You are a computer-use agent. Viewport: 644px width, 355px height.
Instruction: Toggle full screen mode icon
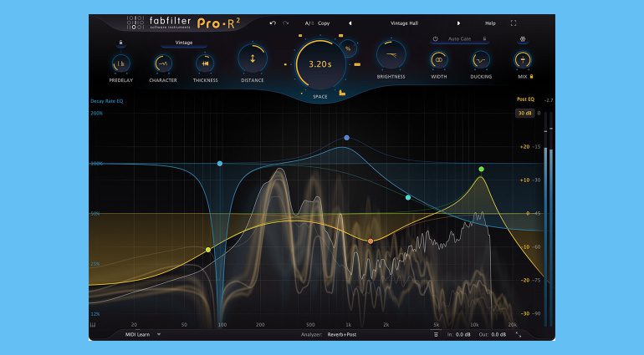click(x=514, y=23)
